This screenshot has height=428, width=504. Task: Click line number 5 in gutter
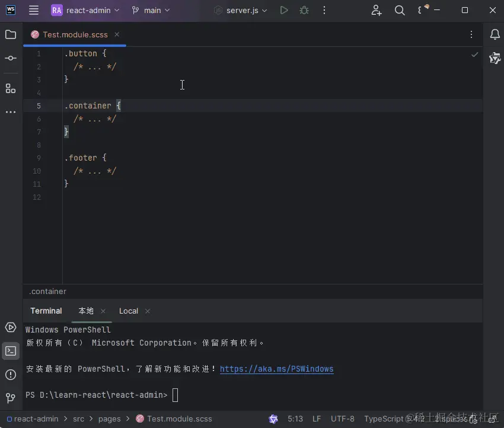(39, 106)
